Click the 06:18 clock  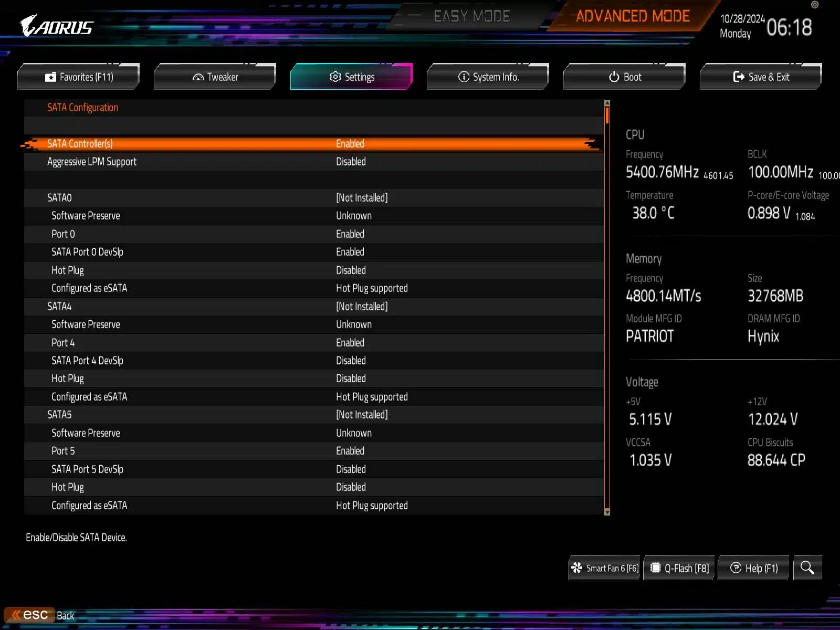coord(789,27)
